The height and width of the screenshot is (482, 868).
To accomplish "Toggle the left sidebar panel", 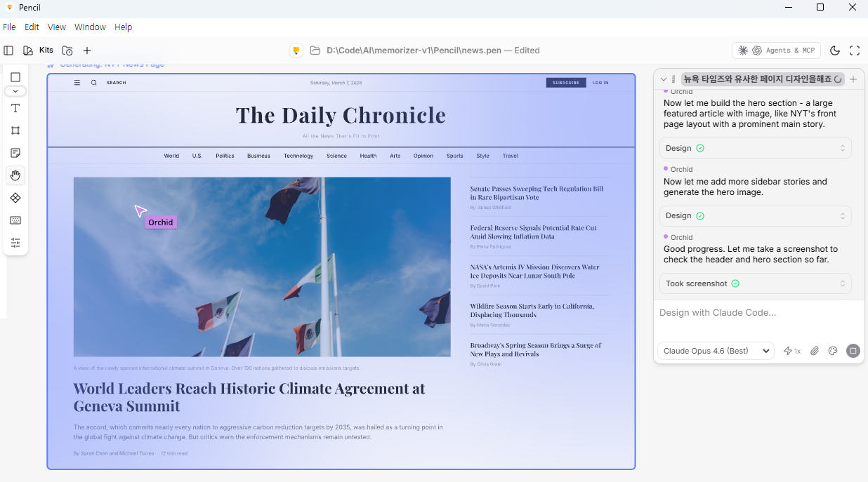I will click(8, 51).
